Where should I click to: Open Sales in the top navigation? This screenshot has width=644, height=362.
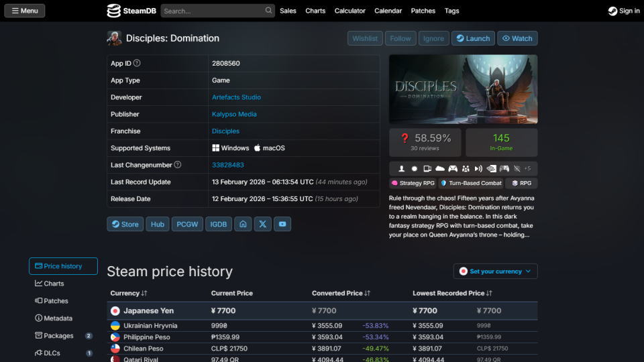(x=288, y=11)
